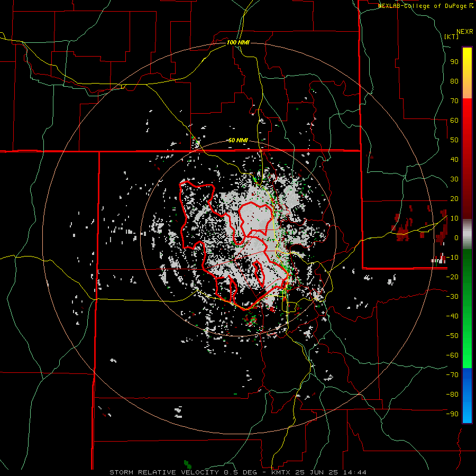Click the -30 knot value on the scale
Screen dimensions: 476x476
point(452,297)
